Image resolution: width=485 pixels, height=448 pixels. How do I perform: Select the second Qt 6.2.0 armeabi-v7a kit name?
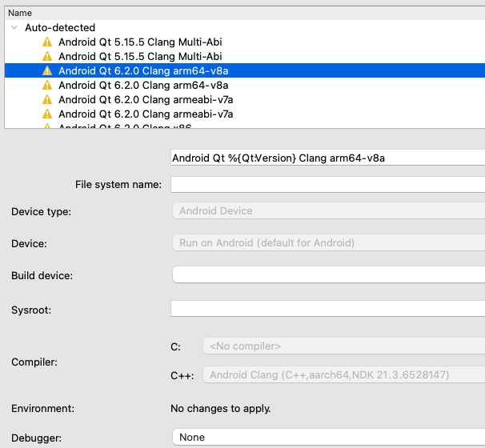(x=146, y=114)
